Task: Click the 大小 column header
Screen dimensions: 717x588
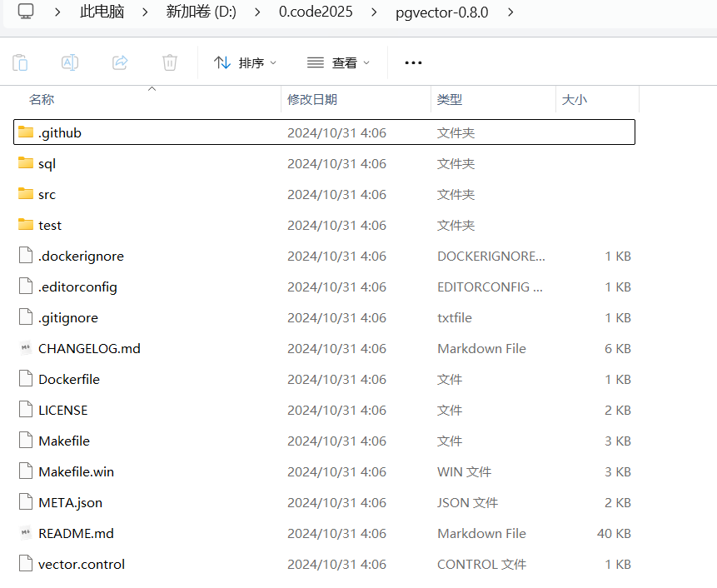Action: [x=574, y=99]
